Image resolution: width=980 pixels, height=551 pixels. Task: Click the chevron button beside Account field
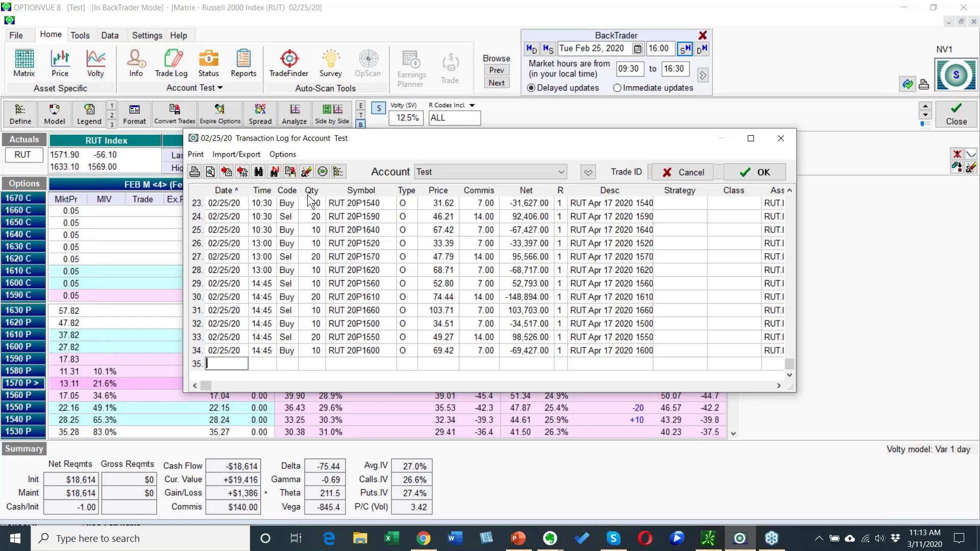coord(588,172)
